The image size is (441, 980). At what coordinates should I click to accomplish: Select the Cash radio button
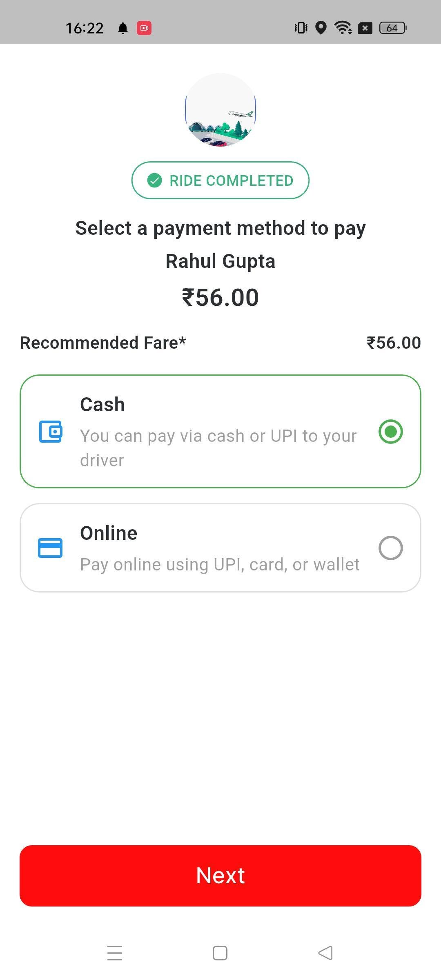(391, 432)
